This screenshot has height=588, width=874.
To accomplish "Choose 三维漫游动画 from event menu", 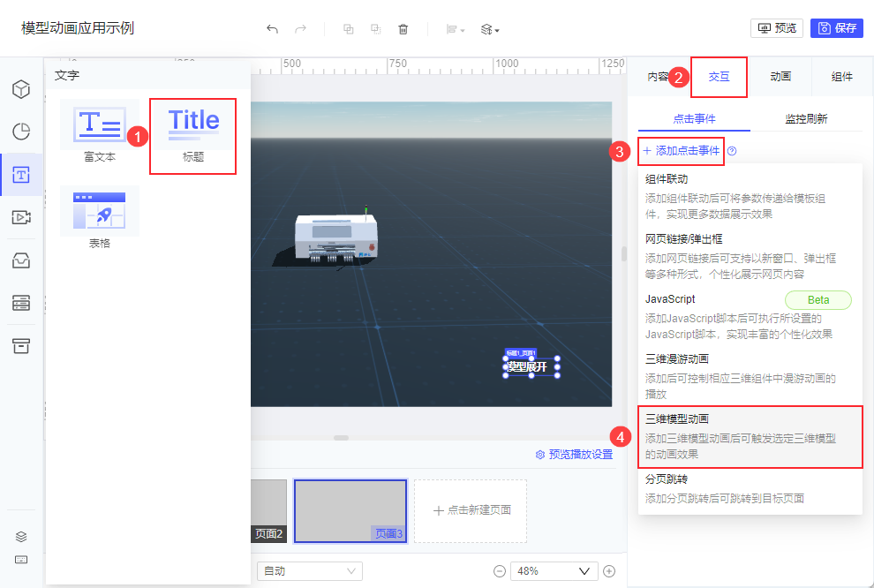I will [x=750, y=376].
